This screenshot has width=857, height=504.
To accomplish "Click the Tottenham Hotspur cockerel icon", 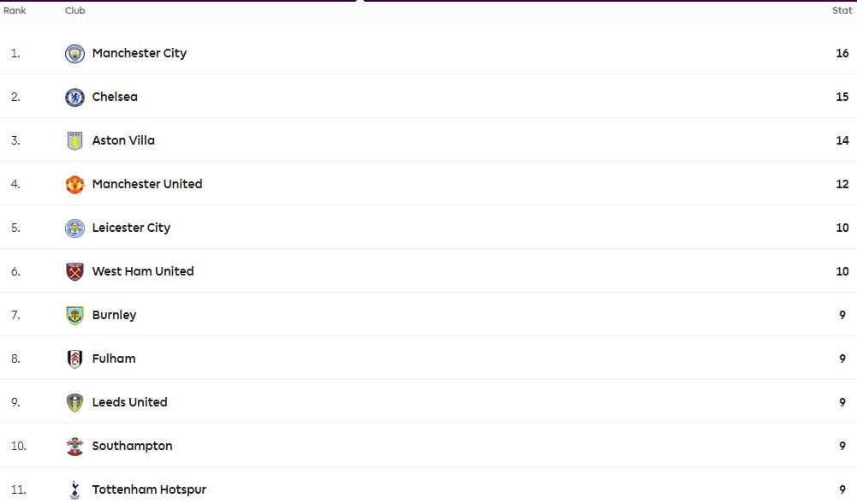I will point(74,489).
